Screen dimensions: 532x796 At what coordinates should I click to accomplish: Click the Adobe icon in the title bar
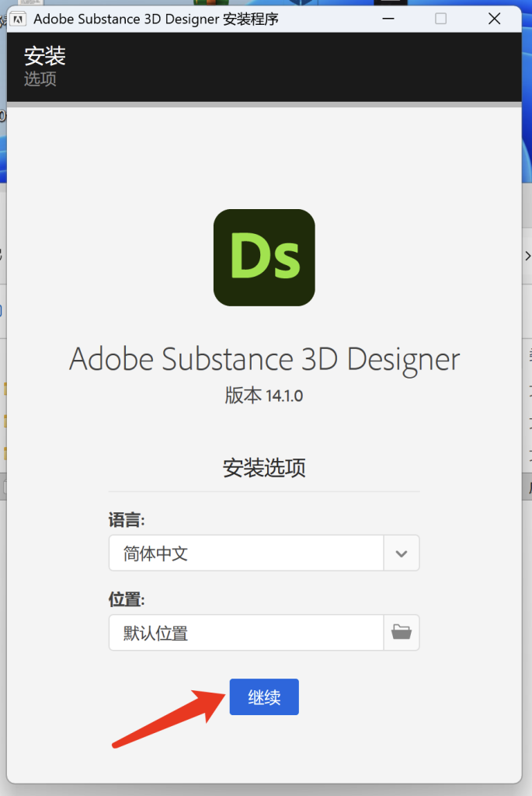pos(20,19)
